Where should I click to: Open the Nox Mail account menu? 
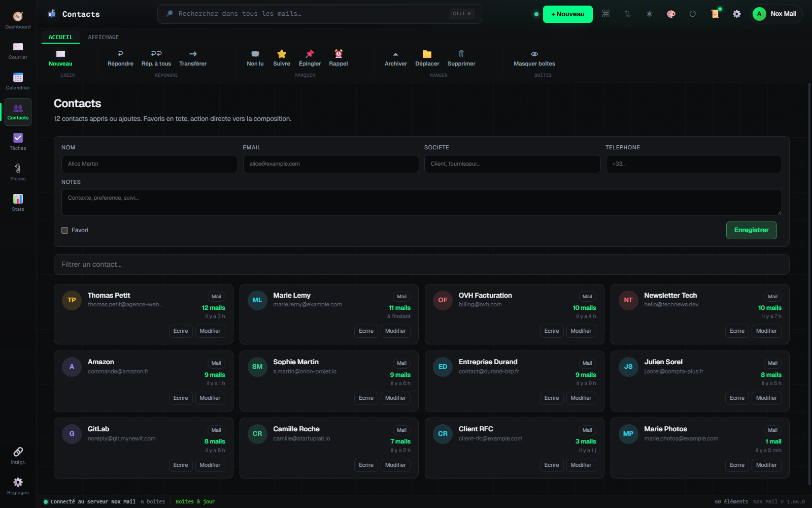coord(776,14)
